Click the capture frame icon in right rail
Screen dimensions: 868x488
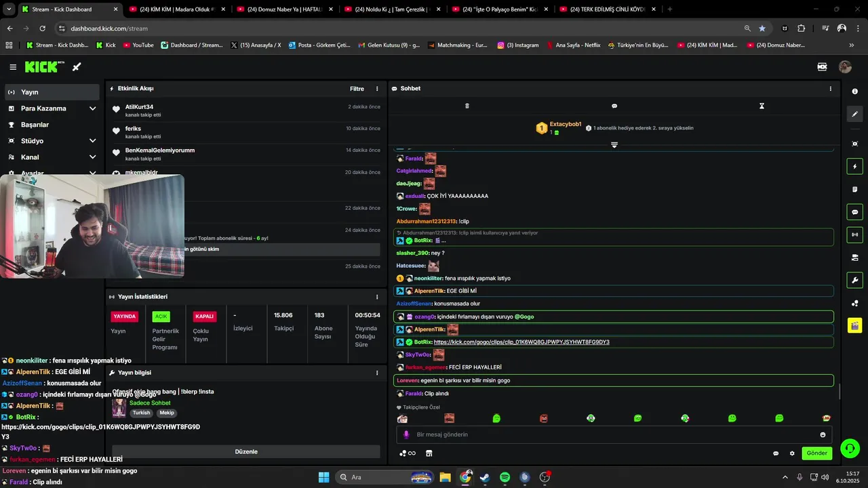tap(854, 144)
